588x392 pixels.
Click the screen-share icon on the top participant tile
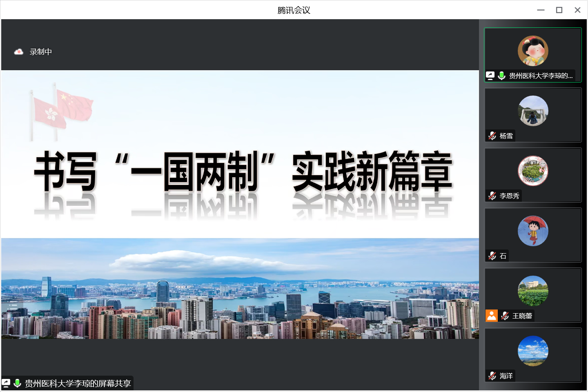coord(490,76)
